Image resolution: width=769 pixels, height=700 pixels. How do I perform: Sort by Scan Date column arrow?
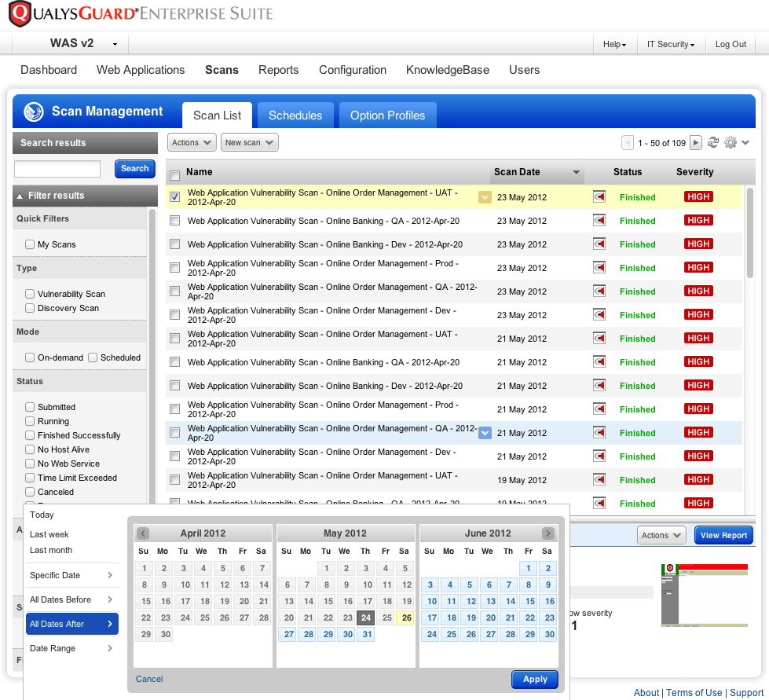(x=577, y=172)
